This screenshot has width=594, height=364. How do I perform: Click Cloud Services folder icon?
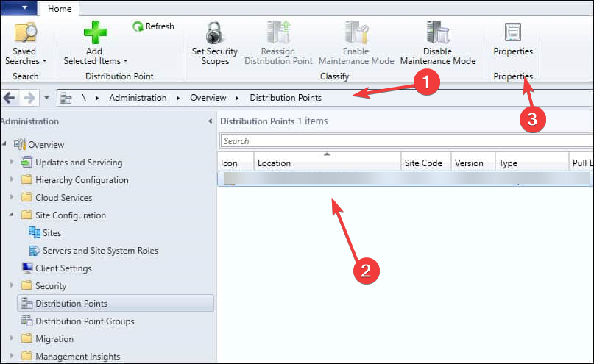point(27,198)
